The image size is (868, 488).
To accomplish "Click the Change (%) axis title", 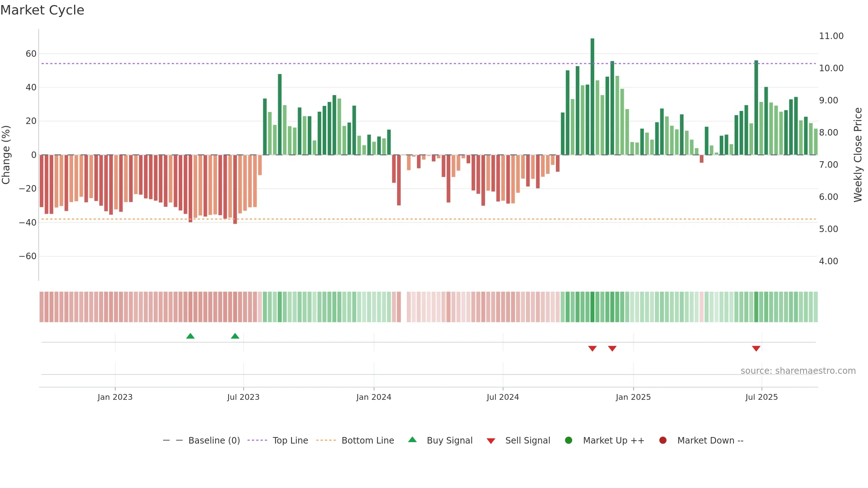I will pyautogui.click(x=6, y=155).
